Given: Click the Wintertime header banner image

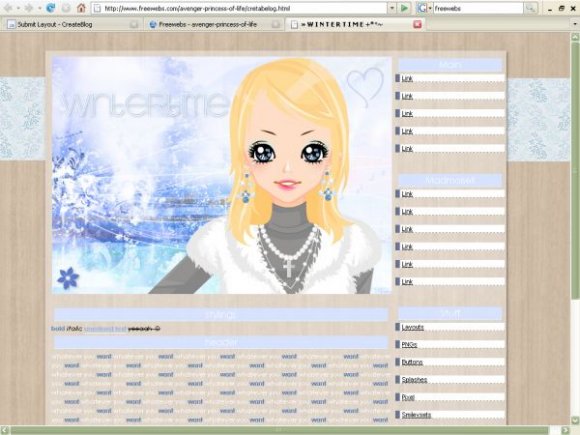Looking at the screenshot, I should coord(222,175).
